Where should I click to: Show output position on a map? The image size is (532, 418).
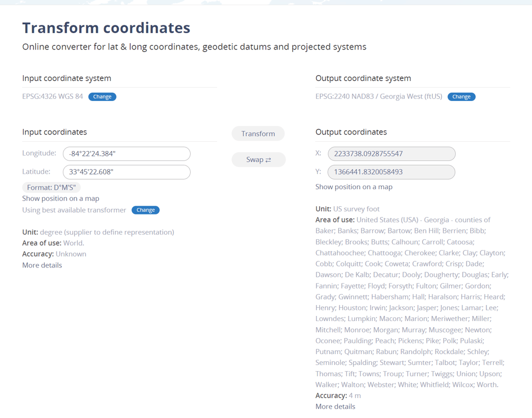pyautogui.click(x=354, y=187)
